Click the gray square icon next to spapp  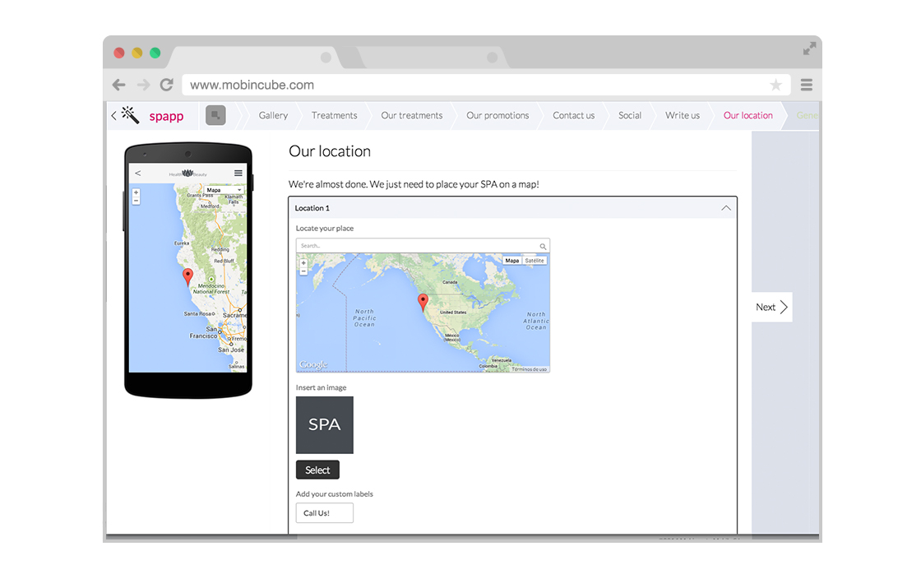(215, 115)
